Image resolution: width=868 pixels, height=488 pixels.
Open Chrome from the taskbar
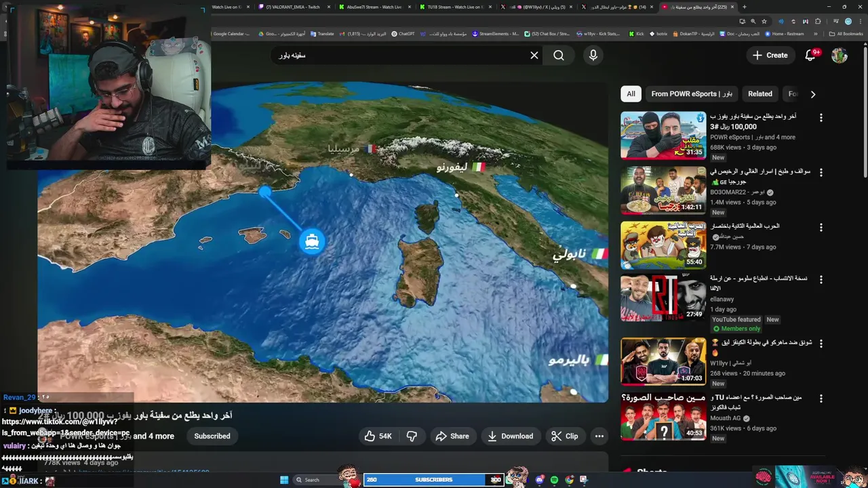[569, 480]
